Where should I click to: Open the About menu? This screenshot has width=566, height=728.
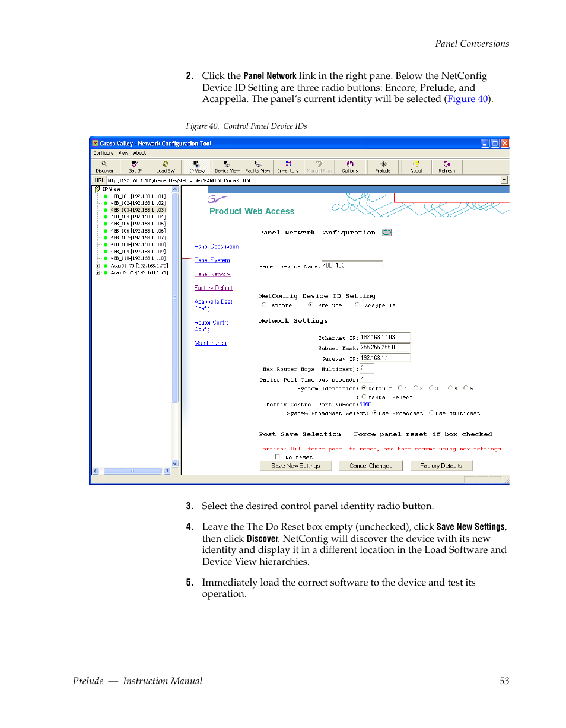pos(139,153)
